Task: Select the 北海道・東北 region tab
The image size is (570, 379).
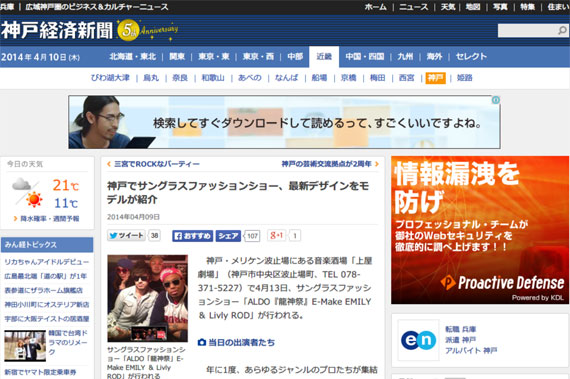Action: (133, 57)
